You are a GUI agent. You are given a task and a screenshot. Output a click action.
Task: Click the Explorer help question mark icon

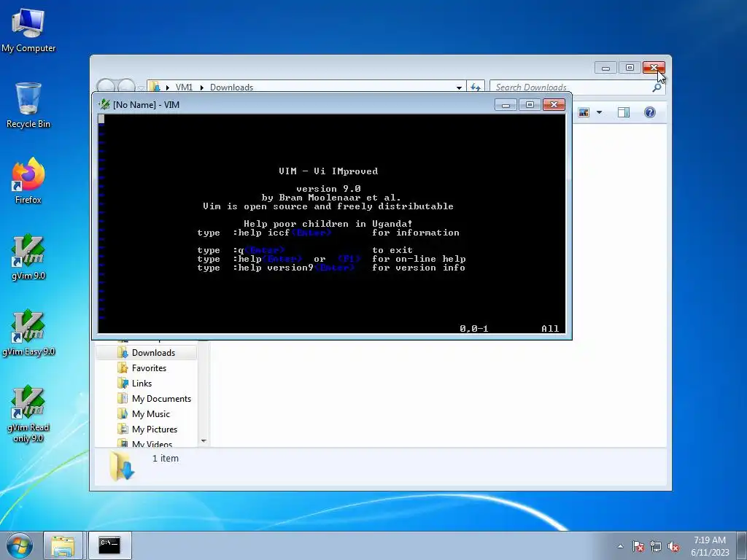pyautogui.click(x=649, y=112)
